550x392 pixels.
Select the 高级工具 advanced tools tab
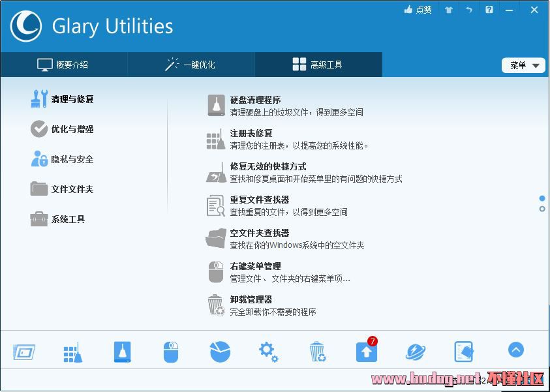[x=318, y=65]
